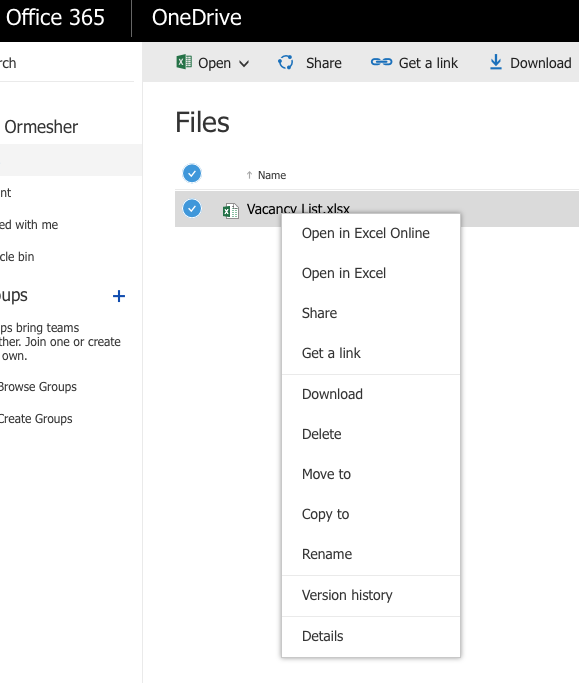Choose Open in Excel from context menu

[371, 274]
